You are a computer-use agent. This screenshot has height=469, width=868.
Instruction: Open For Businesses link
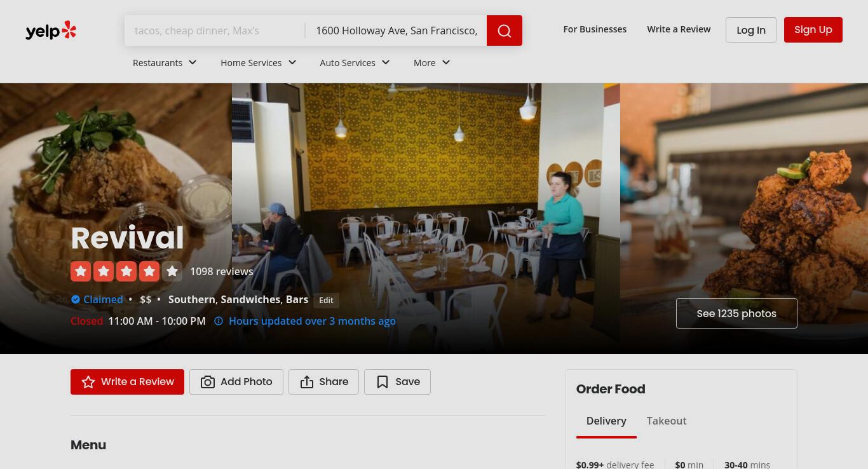coord(595,29)
